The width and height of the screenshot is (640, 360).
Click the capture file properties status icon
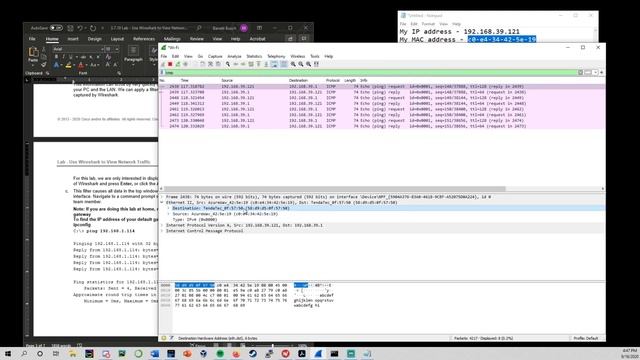[171, 338]
